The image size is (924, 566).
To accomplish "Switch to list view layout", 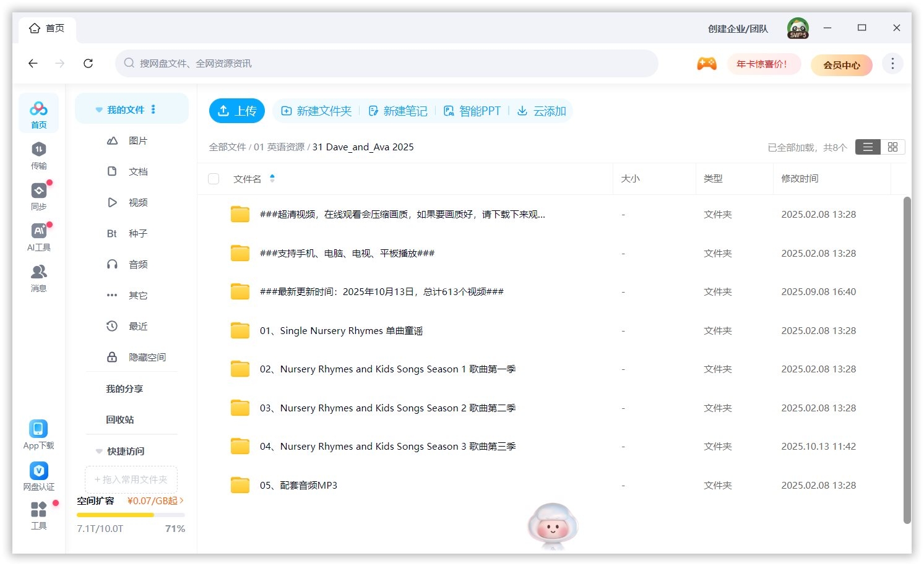I will (x=867, y=147).
